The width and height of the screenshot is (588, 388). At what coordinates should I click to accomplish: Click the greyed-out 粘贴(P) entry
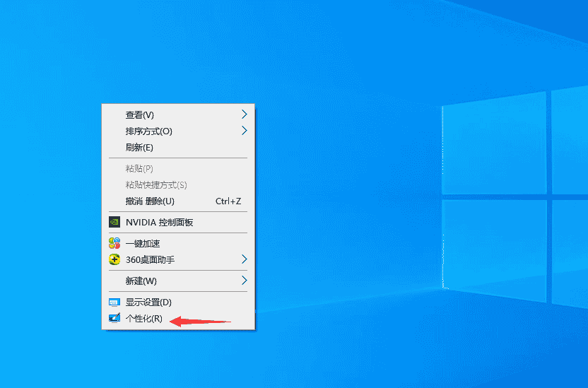139,168
